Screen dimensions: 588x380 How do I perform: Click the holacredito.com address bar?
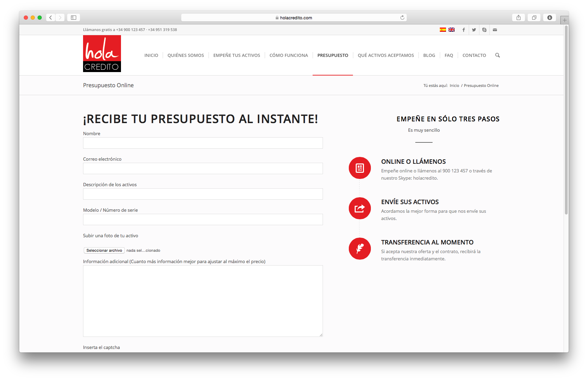pyautogui.click(x=294, y=18)
